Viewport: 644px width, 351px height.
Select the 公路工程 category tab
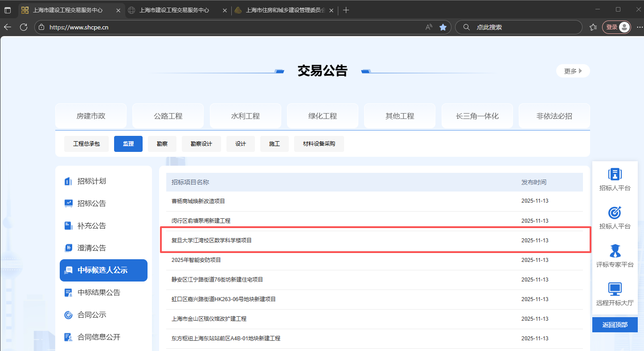pos(168,116)
